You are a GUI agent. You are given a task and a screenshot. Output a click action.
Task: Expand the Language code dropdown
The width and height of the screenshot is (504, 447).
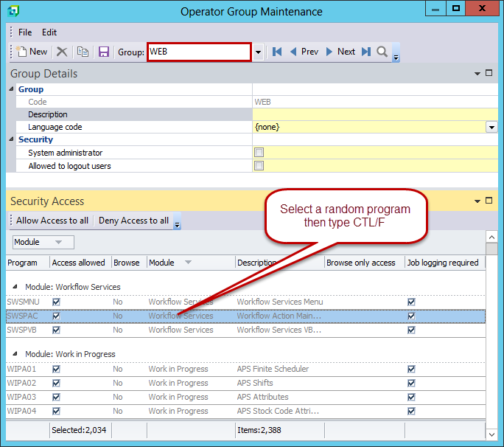491,128
